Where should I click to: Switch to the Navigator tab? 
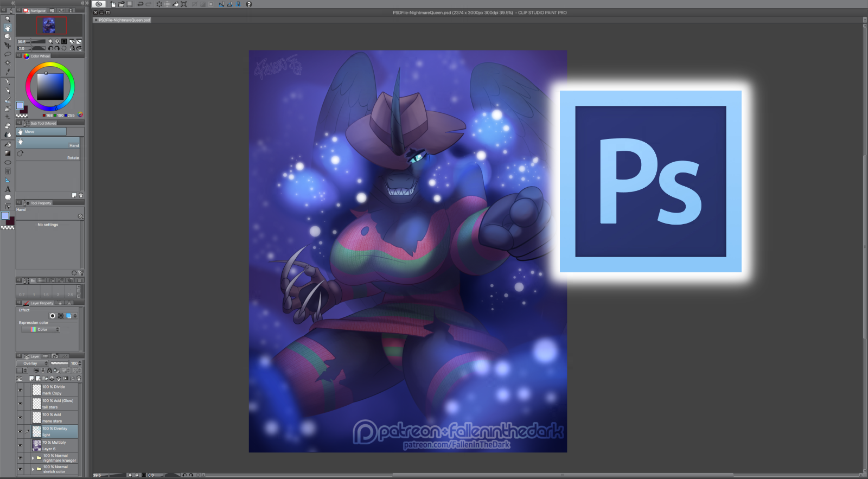(35, 11)
